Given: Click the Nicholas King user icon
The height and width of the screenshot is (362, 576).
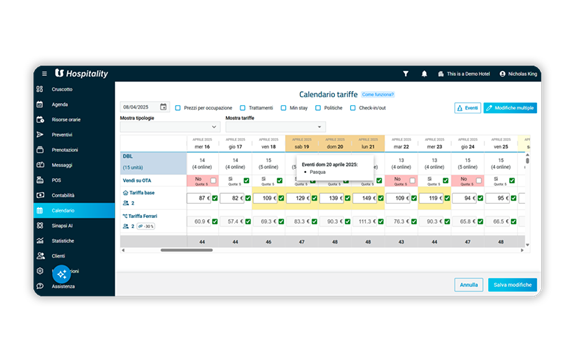Looking at the screenshot, I should pyautogui.click(x=502, y=74).
